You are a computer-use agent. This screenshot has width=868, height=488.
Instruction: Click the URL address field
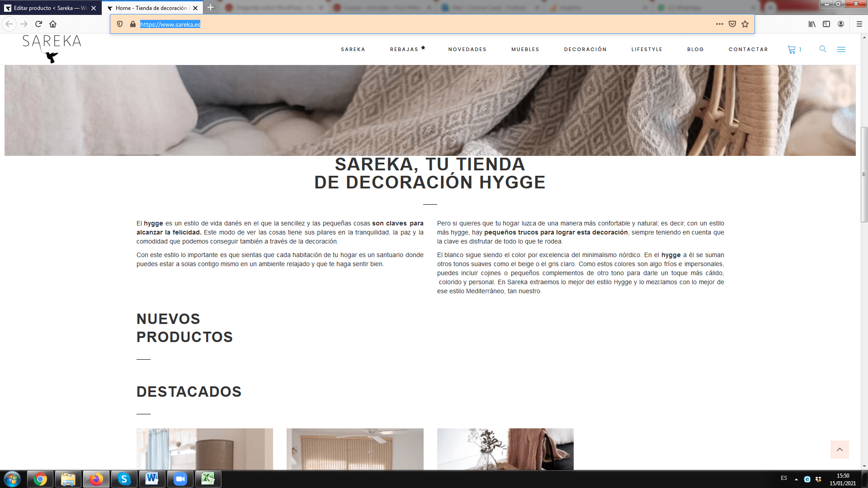[x=425, y=24]
